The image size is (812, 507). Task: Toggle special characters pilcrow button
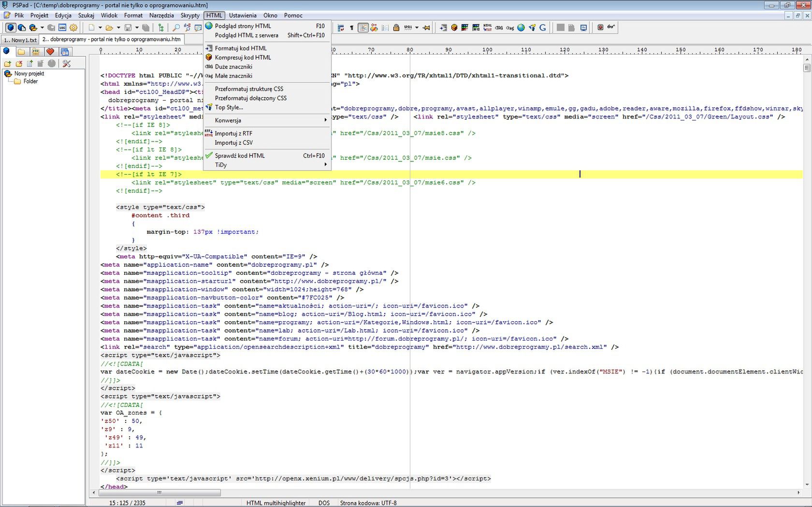click(351, 28)
